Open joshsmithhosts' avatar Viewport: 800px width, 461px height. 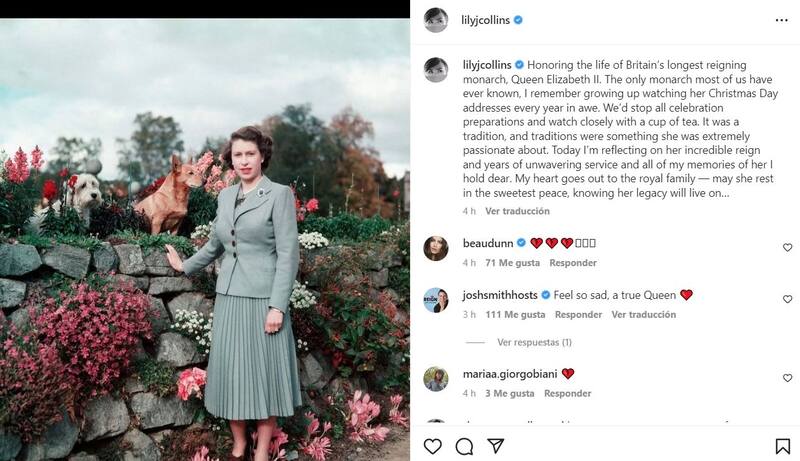435,300
